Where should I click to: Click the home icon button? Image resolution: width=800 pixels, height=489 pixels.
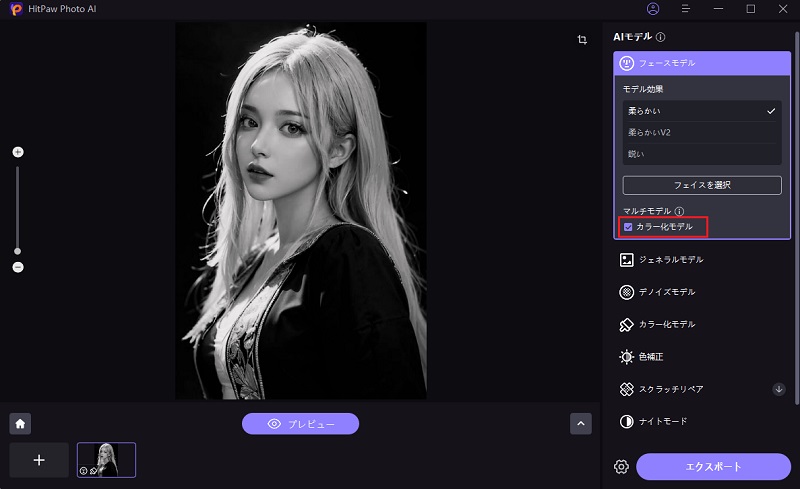(19, 423)
